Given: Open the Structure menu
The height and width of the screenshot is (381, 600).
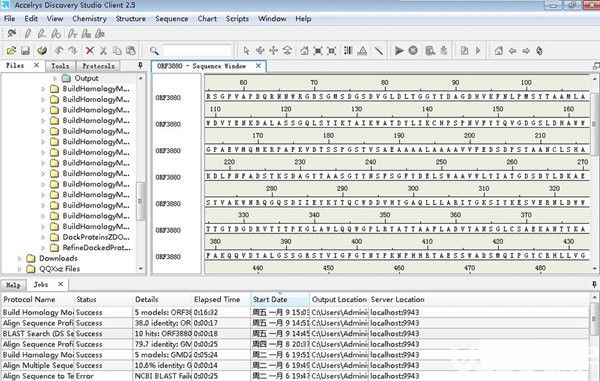Looking at the screenshot, I should pyautogui.click(x=130, y=19).
